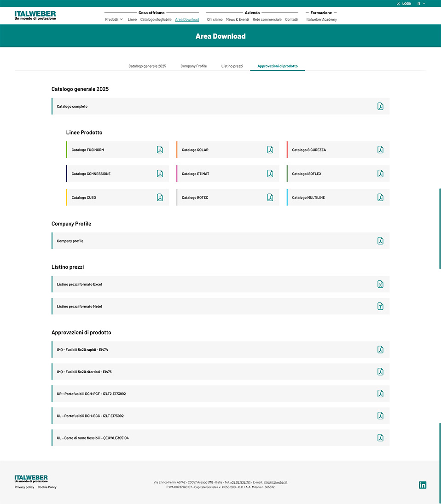
Task: Download the Catalogo SOLAR PDF
Action: point(270,150)
